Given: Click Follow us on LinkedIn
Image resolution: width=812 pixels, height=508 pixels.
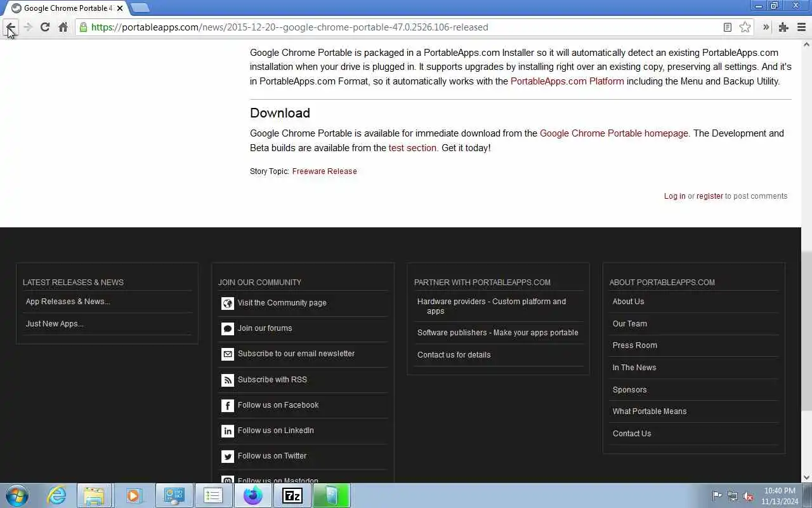Looking at the screenshot, I should coord(276,431).
